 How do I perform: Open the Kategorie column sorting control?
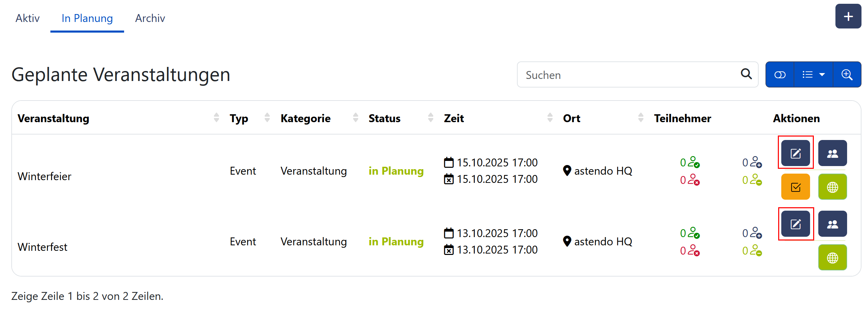pos(355,118)
